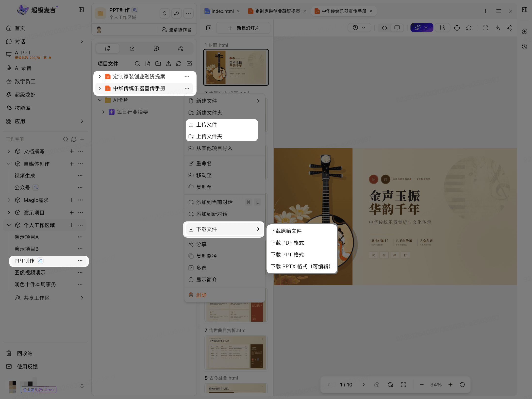Go to next slide arrow
This screenshot has width=532, height=399.
click(364, 385)
